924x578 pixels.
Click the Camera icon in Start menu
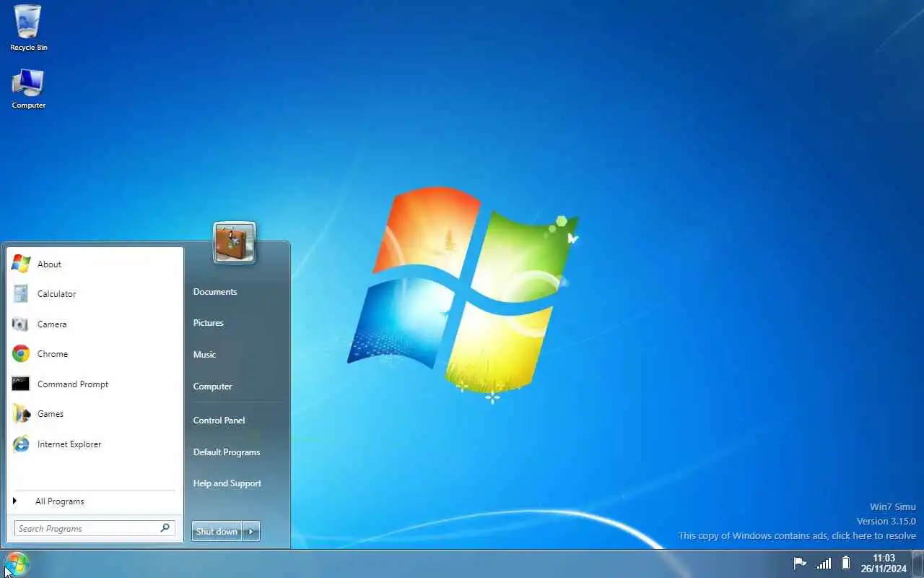coord(21,324)
